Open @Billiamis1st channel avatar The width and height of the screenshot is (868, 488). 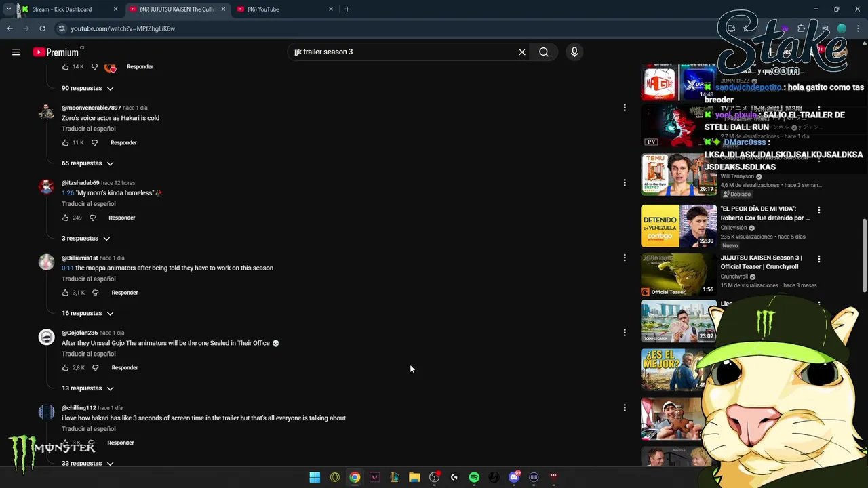(46, 262)
